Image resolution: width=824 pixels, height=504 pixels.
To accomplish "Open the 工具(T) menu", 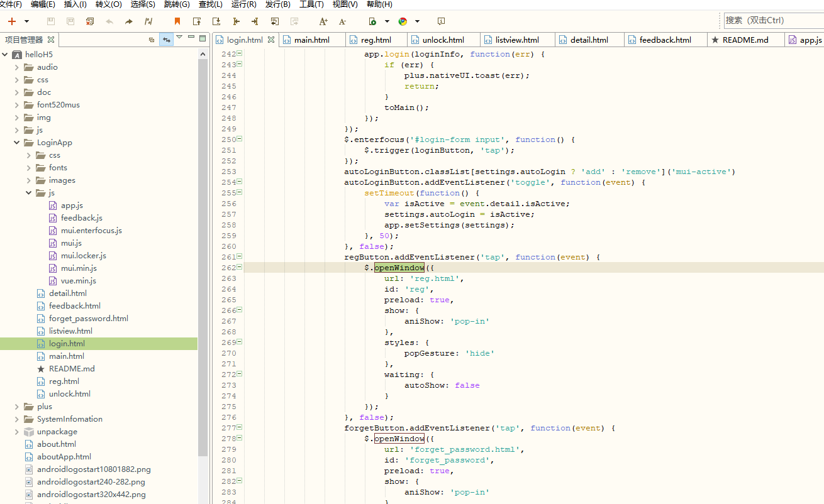I will coord(311,4).
